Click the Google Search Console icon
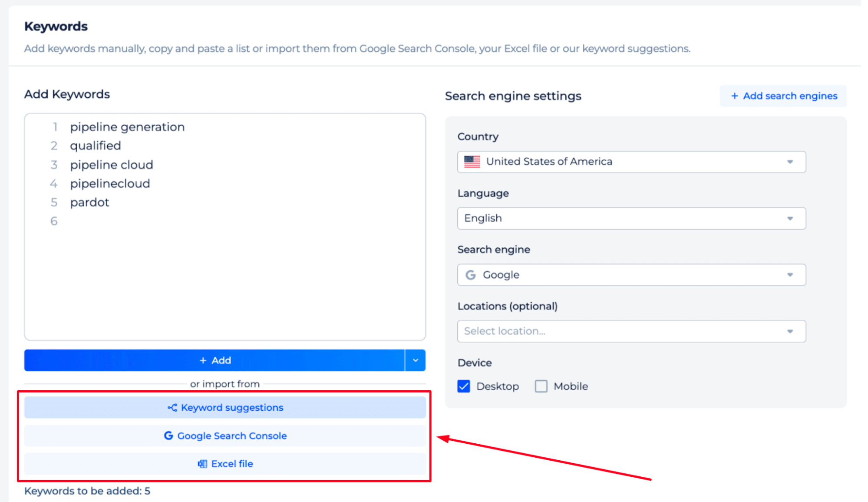This screenshot has width=868, height=502. click(168, 436)
